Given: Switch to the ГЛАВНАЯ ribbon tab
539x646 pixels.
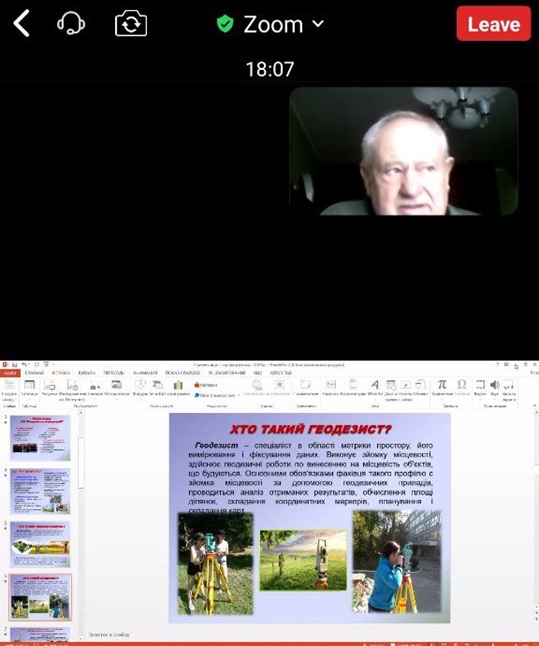Looking at the screenshot, I should 34,373.
